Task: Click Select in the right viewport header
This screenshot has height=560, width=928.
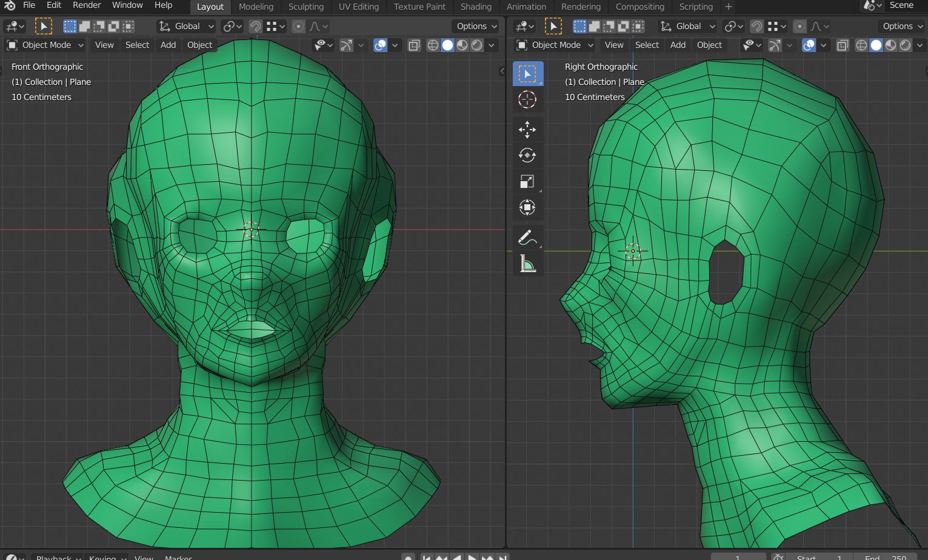Action: click(x=647, y=45)
